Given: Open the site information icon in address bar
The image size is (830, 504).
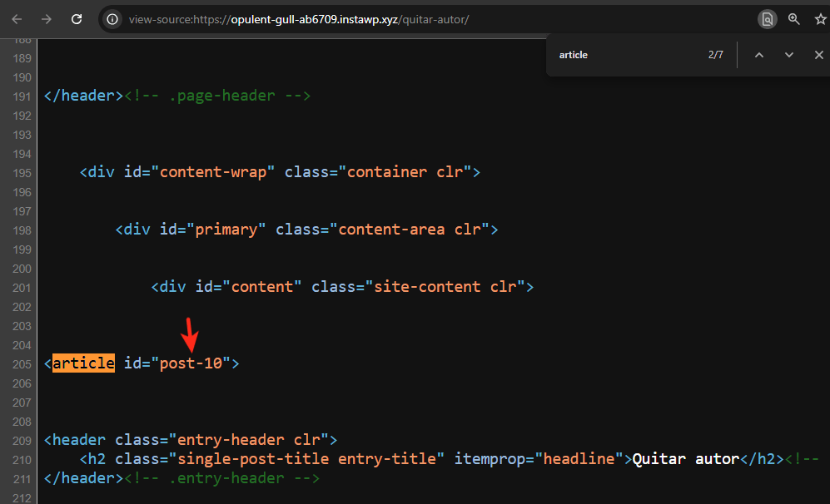Looking at the screenshot, I should tap(111, 18).
